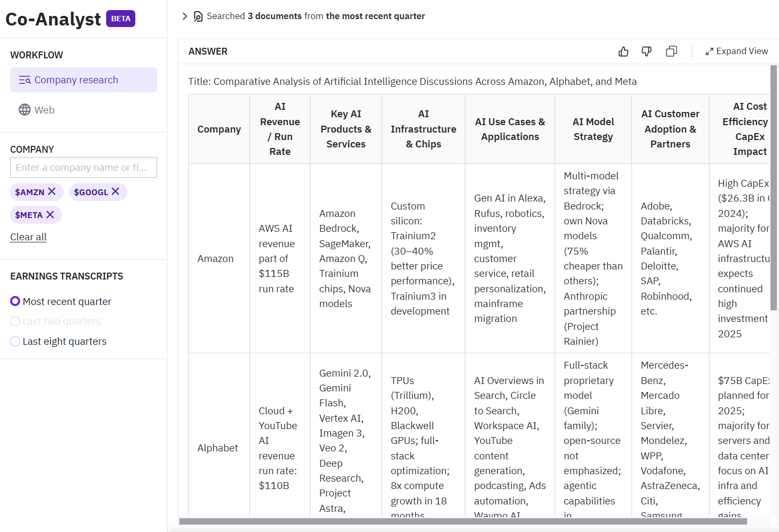Click the Clear all link

[29, 237]
